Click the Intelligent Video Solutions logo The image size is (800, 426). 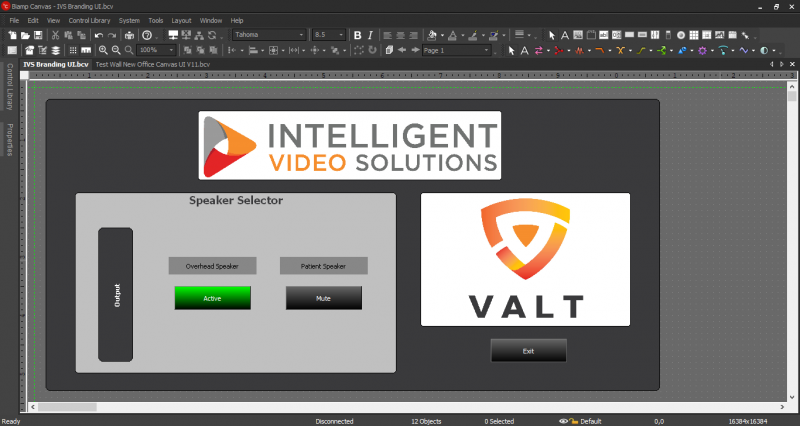tap(349, 145)
